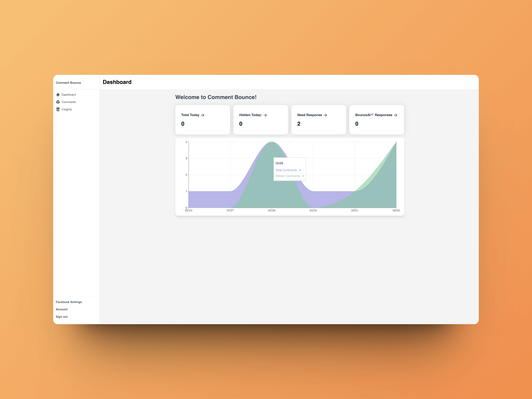The width and height of the screenshot is (532, 399).
Task: Click the 05/28 peak data point
Action: 272,142
